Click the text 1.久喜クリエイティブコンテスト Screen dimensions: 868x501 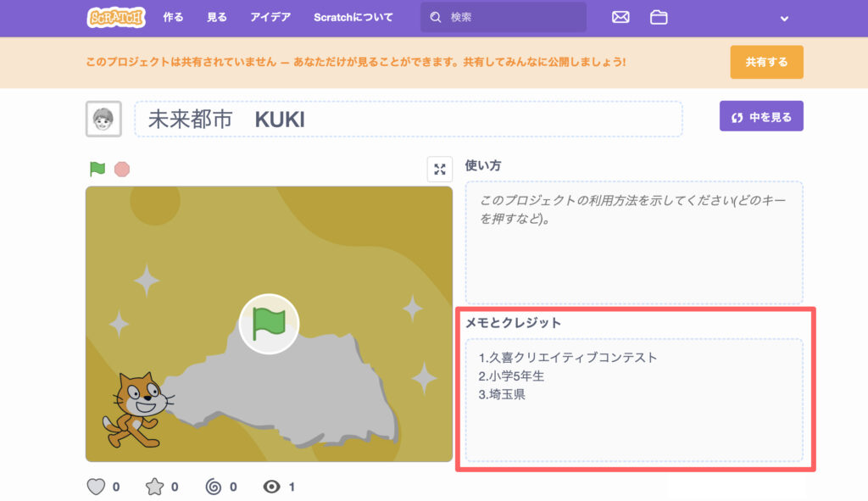coord(567,358)
